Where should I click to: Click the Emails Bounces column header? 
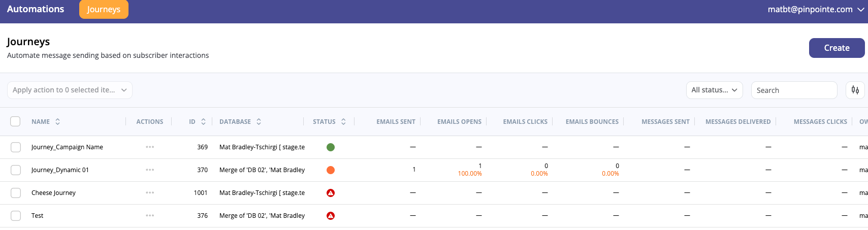coord(592,122)
